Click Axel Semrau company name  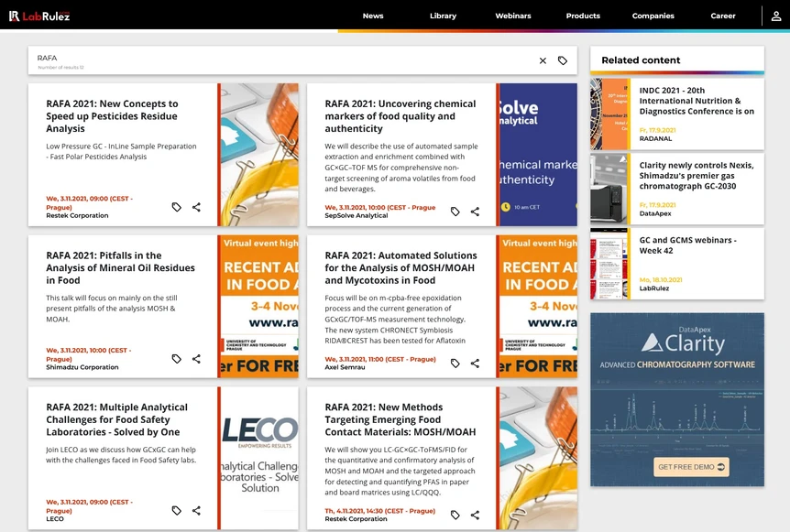(345, 367)
